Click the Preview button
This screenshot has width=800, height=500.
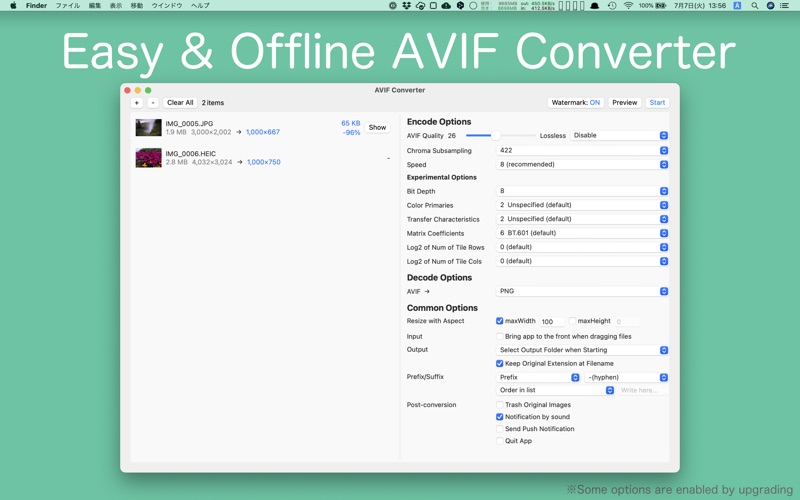point(624,103)
